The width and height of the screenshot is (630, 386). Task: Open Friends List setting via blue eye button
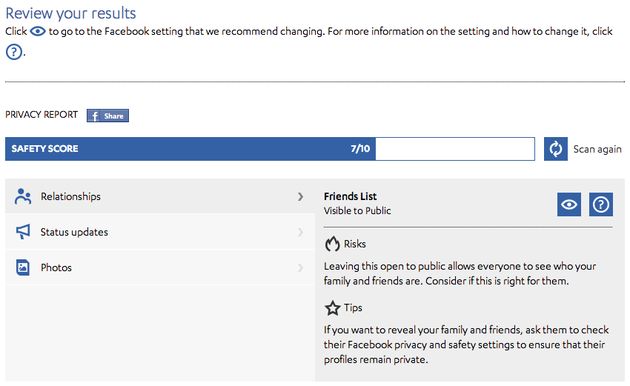(x=569, y=204)
